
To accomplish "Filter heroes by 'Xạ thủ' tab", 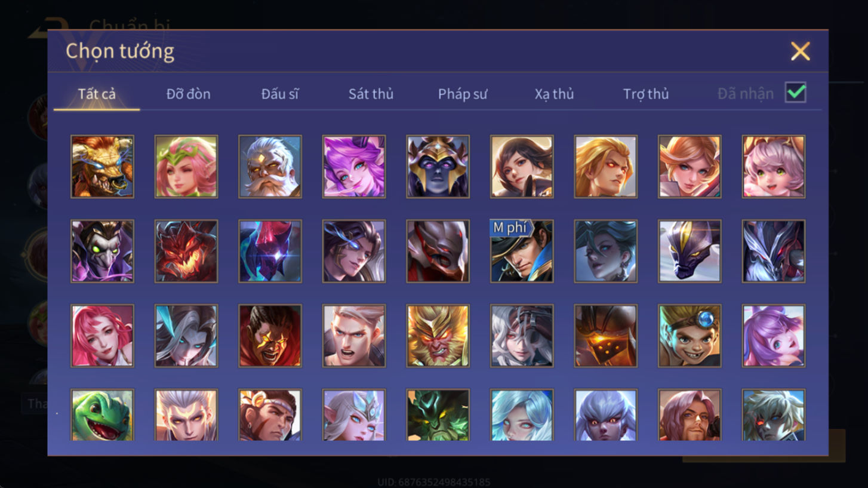I will (554, 94).
